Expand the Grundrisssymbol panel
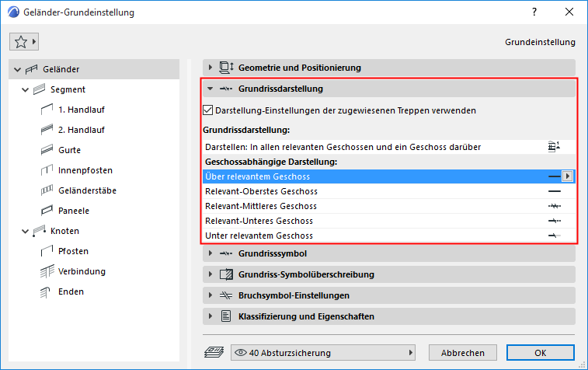Viewport: 588px width, 370px height. [x=210, y=253]
